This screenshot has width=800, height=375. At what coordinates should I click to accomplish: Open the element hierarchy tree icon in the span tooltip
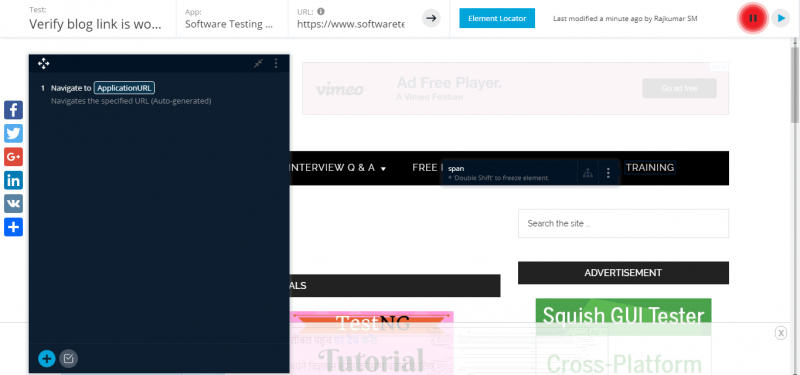click(588, 173)
